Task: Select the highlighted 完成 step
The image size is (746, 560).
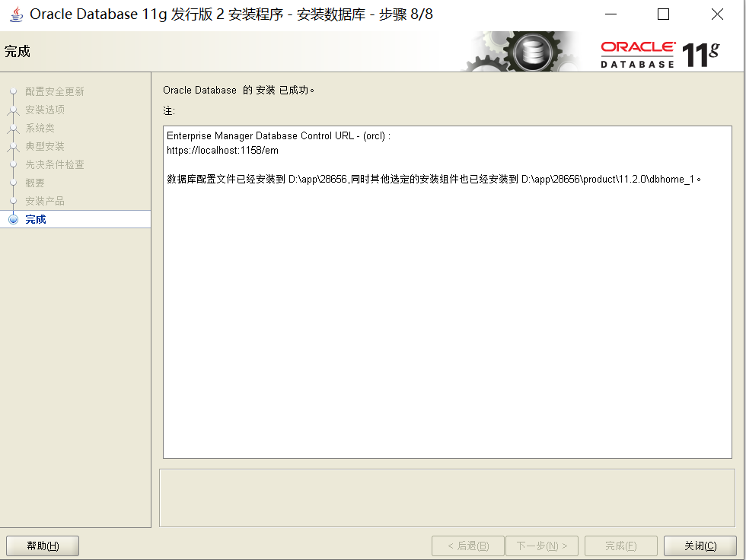Action: [75, 219]
